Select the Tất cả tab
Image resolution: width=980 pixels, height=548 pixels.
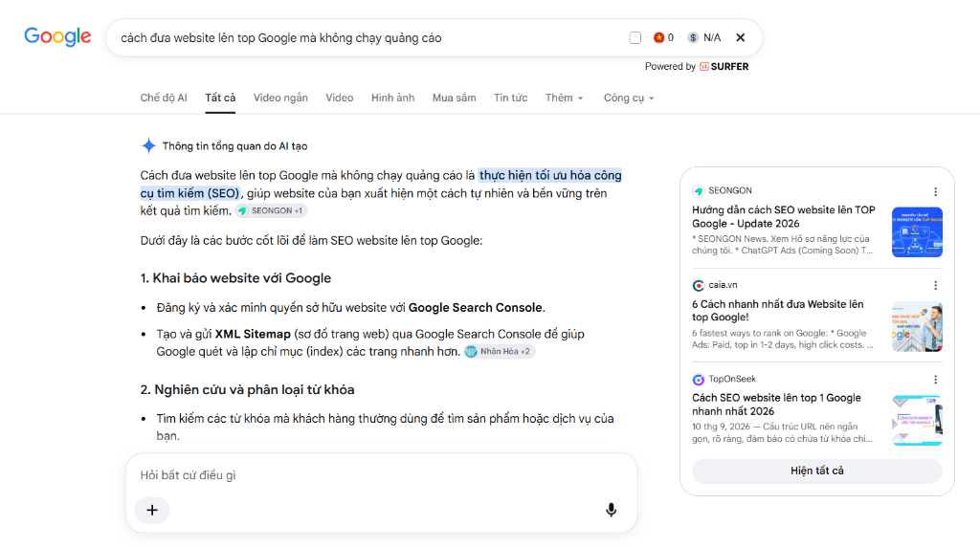tap(220, 98)
